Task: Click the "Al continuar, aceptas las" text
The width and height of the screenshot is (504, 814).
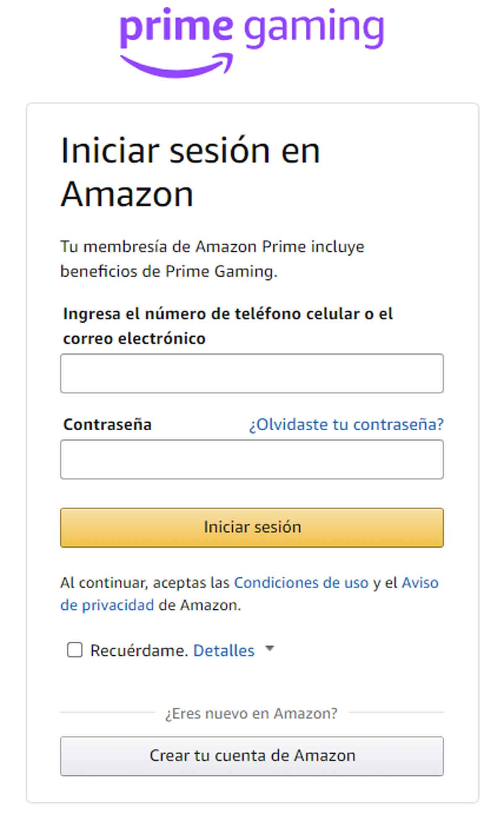Action: 144,583
